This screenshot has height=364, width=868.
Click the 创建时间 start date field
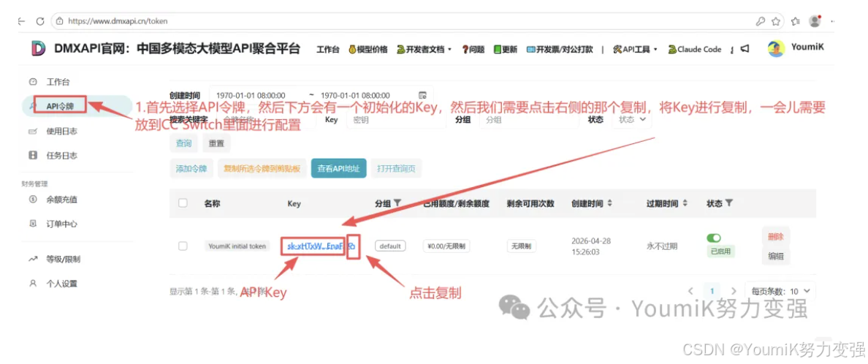(x=250, y=95)
